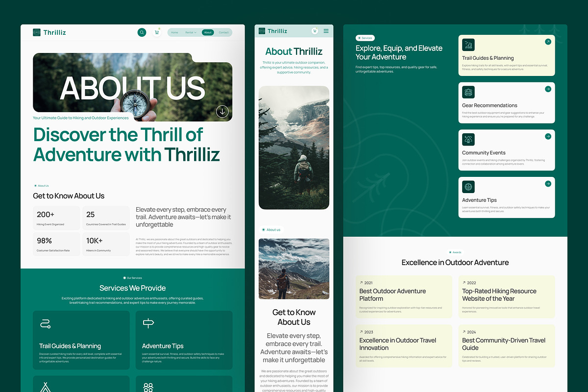Click the Gear Recommendations backpack icon
This screenshot has width=588, height=392.
pyautogui.click(x=468, y=92)
